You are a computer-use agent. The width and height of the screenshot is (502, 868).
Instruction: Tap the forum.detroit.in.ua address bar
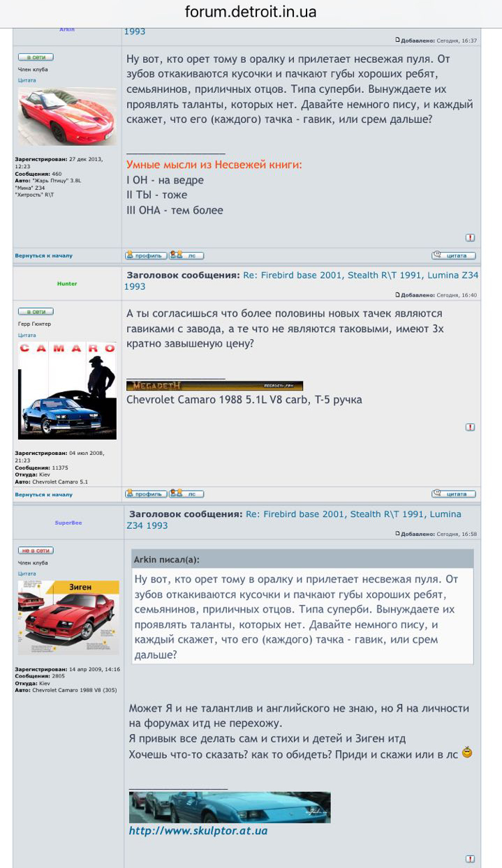[251, 13]
